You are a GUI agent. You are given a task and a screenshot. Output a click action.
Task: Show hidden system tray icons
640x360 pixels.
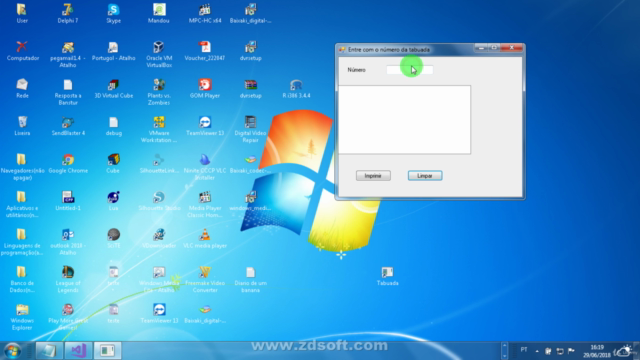click(x=537, y=351)
